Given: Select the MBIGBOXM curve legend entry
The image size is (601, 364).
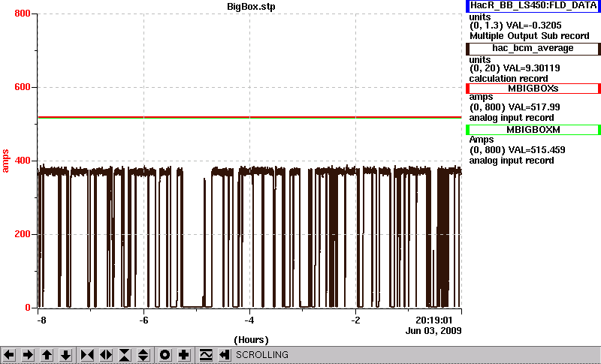Looking at the screenshot, I should (x=533, y=130).
